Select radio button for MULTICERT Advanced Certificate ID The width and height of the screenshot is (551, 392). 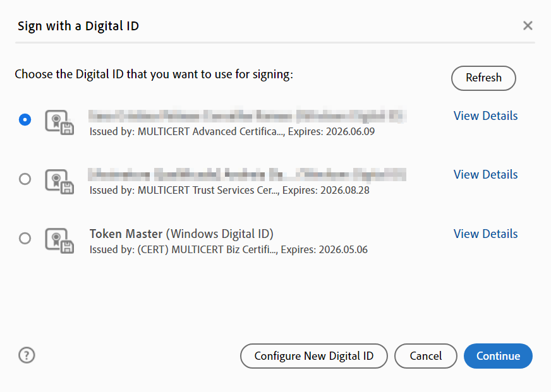click(25, 119)
